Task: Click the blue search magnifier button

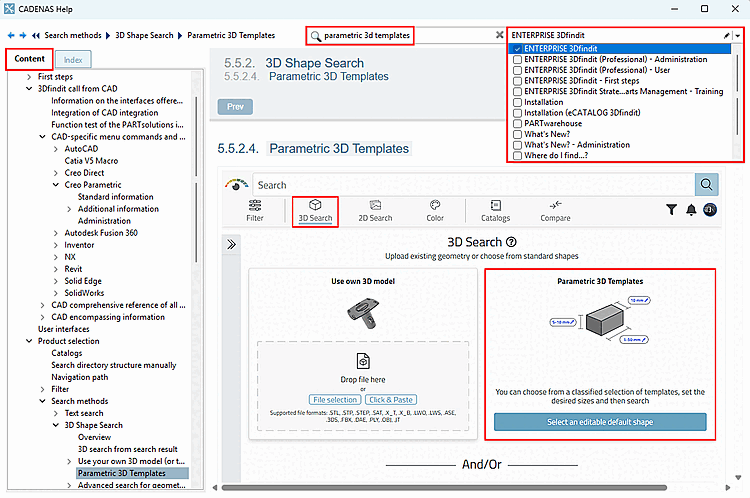Action: pos(706,185)
